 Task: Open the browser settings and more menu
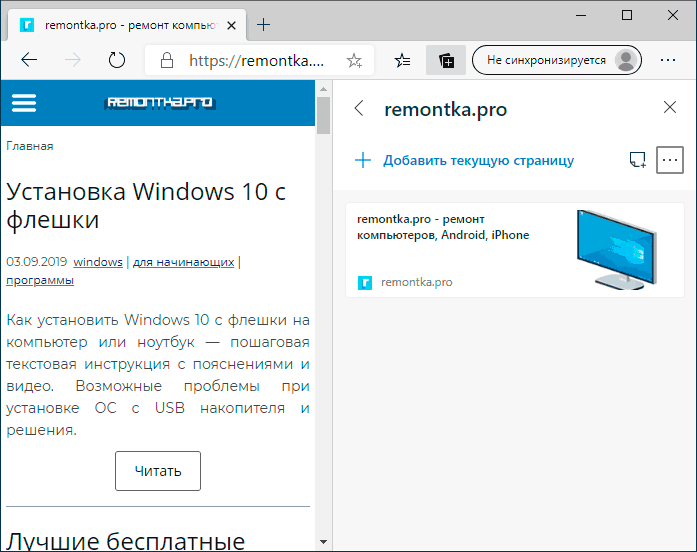pos(668,60)
